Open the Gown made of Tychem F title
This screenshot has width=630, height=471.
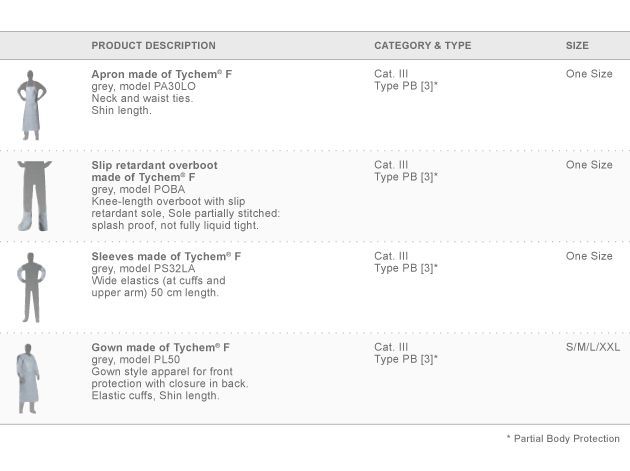coord(160,347)
